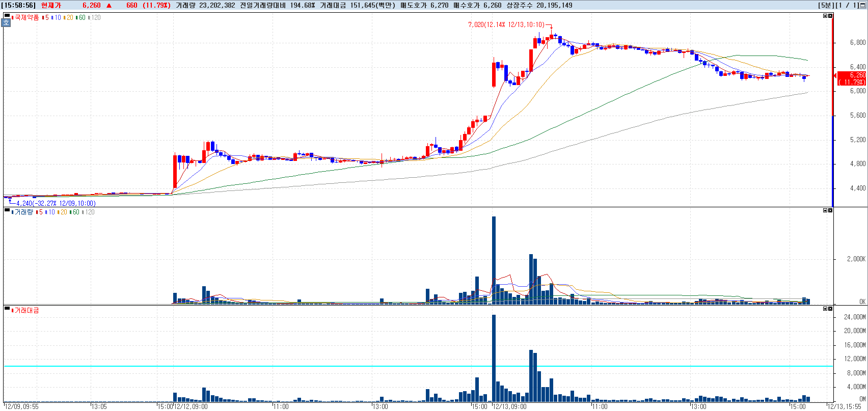
Task: Click the current price tag 6,260 on axis
Action: tap(851, 78)
